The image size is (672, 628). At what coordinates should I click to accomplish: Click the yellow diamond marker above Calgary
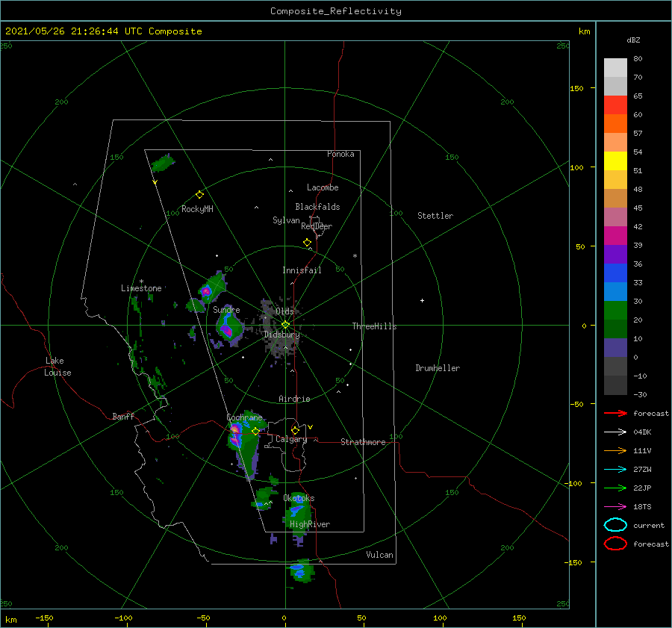coord(295,430)
